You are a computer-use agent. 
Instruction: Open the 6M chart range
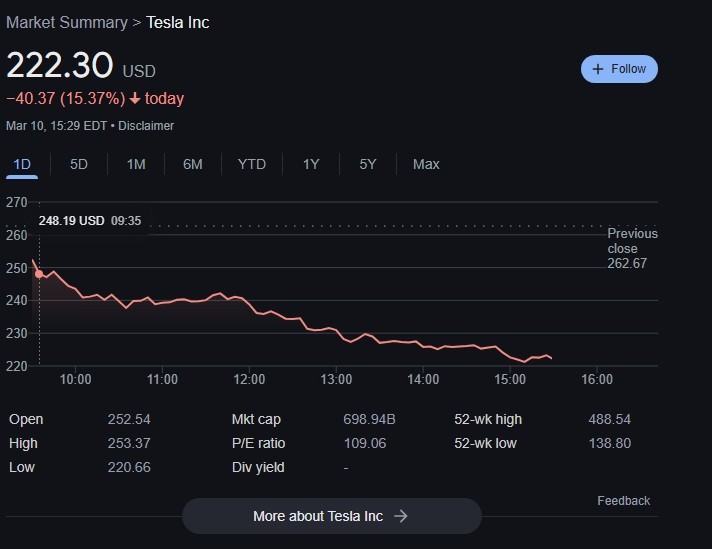tap(193, 164)
